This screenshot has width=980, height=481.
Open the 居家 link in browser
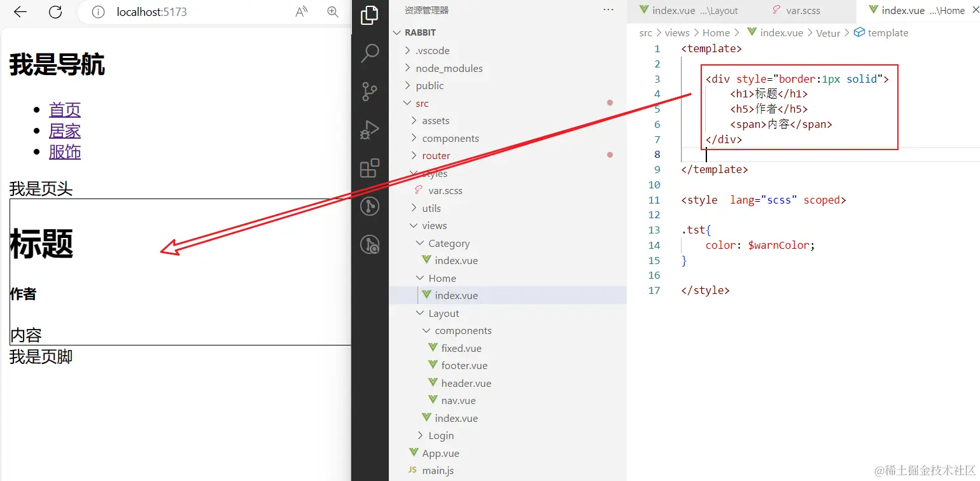pyautogui.click(x=65, y=130)
